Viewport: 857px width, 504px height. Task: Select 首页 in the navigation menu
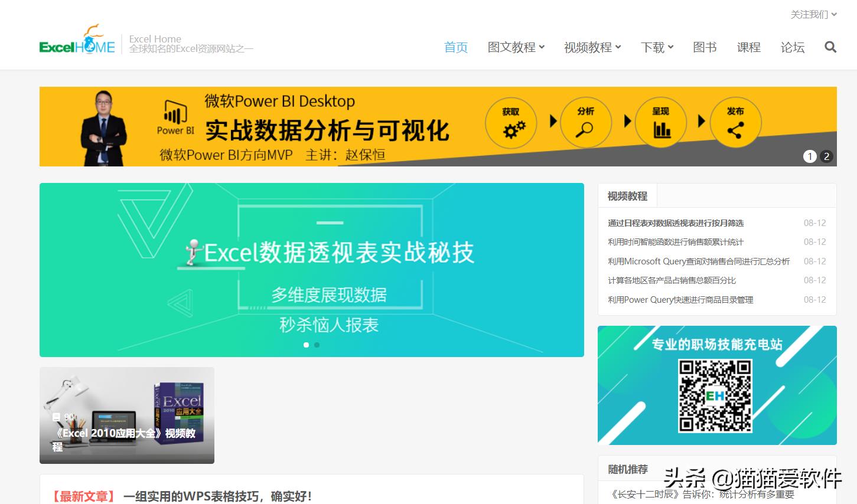[x=455, y=47]
